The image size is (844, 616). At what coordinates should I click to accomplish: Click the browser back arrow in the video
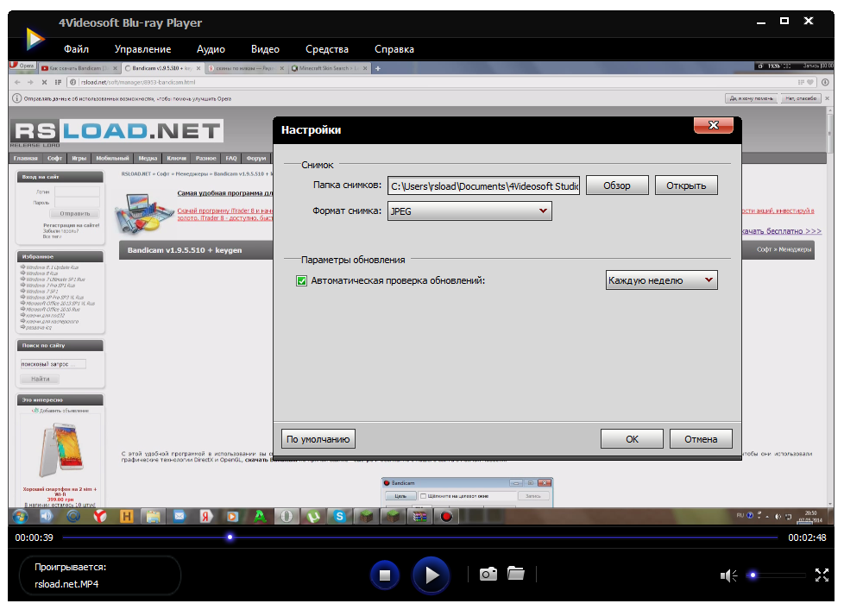[17, 82]
